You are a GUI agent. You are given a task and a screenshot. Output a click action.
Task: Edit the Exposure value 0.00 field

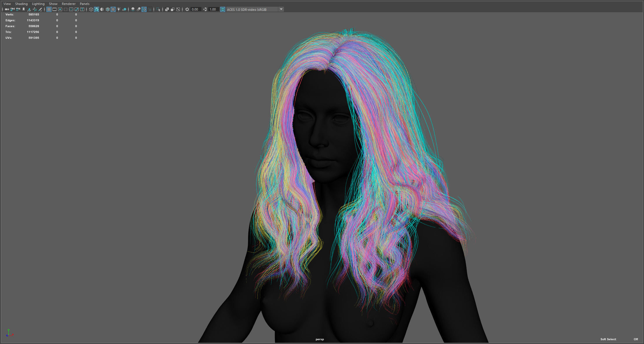tap(196, 9)
